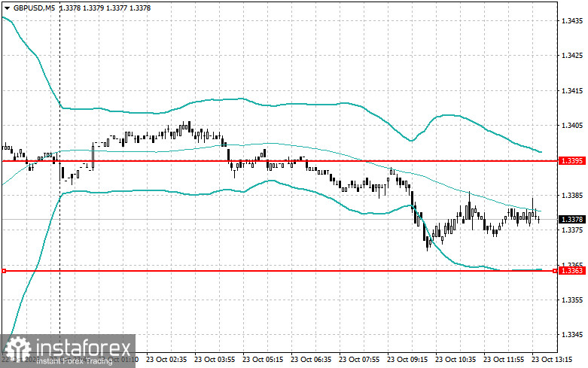Click the 1.3405 price scale value
This screenshot has height=368, width=588.
pos(572,125)
